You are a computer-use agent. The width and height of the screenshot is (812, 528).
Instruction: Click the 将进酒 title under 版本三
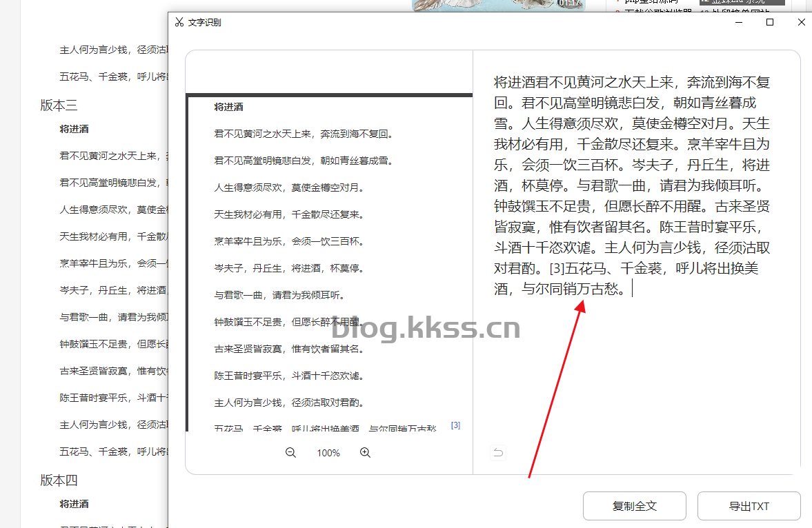(x=74, y=129)
